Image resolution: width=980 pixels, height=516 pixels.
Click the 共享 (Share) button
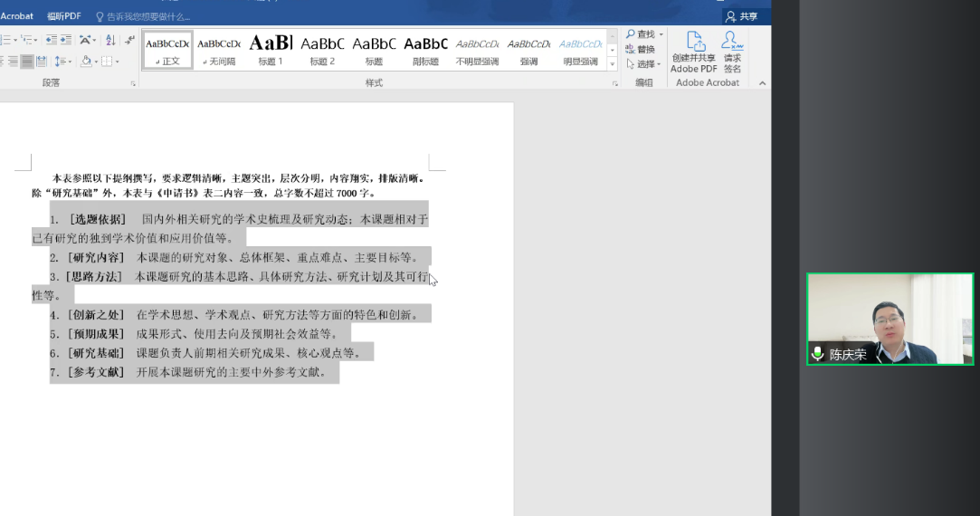click(741, 16)
